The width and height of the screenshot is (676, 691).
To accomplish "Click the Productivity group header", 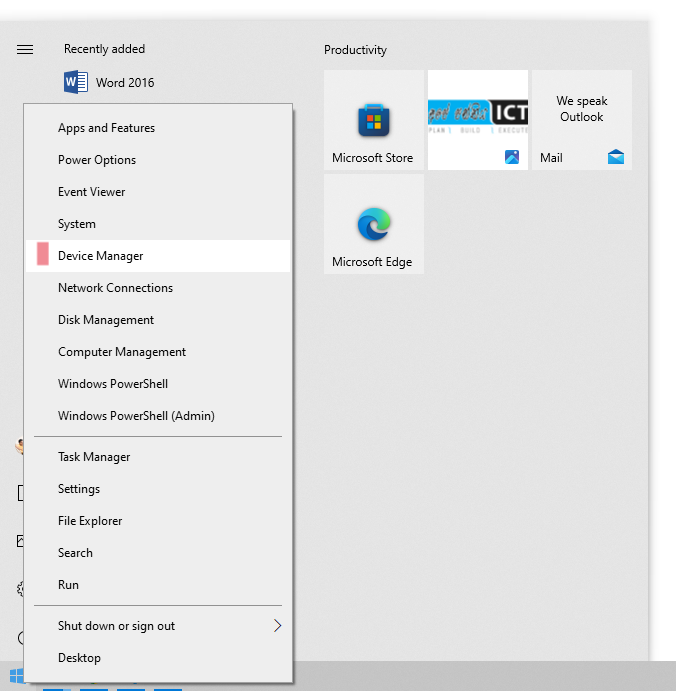I will click(x=355, y=50).
